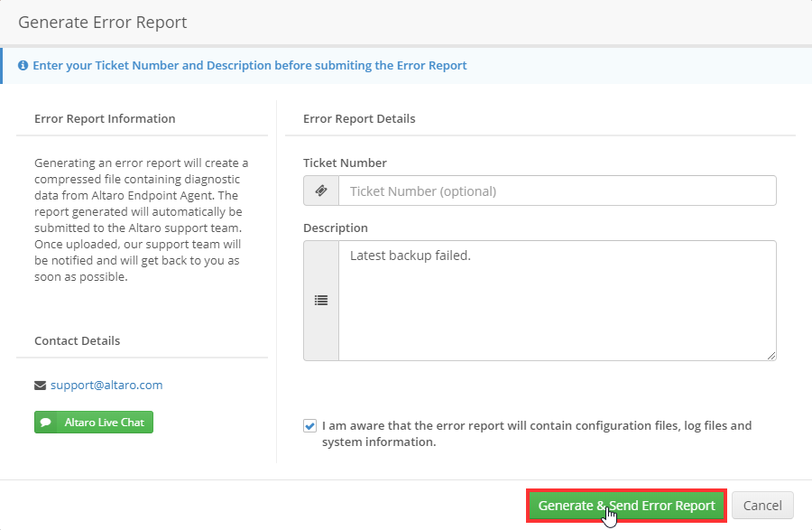Click the ticket icon beside Ticket Number
812x530 pixels.
321,191
